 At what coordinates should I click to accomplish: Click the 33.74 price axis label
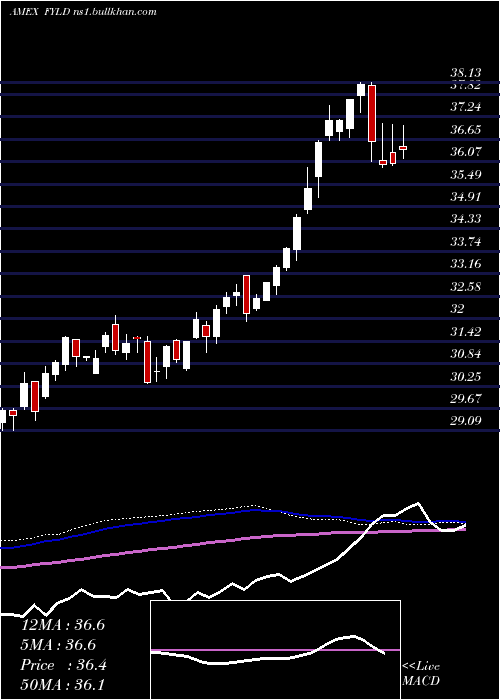click(466, 242)
